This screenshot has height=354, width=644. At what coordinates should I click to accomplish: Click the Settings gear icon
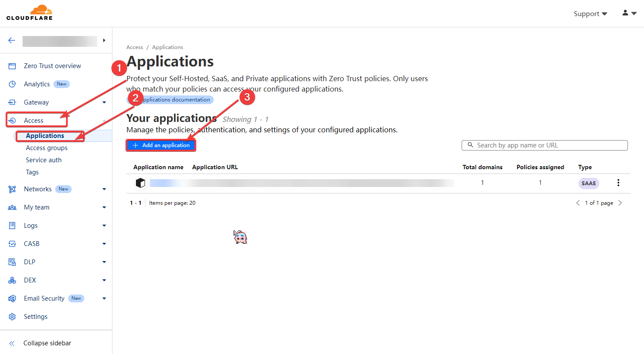click(x=12, y=317)
